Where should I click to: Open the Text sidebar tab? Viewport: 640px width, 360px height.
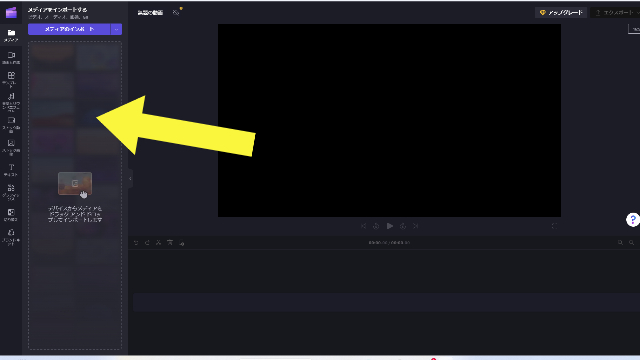pyautogui.click(x=11, y=170)
